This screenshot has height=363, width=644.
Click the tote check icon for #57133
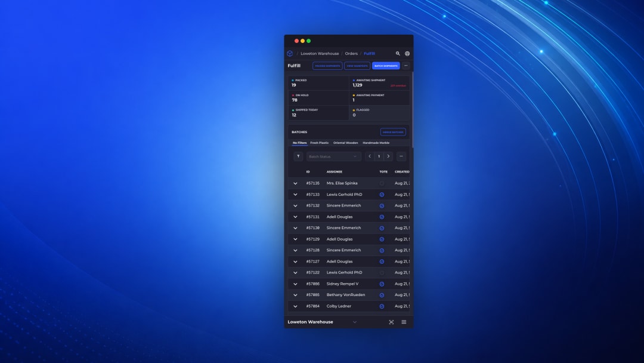pyautogui.click(x=382, y=195)
